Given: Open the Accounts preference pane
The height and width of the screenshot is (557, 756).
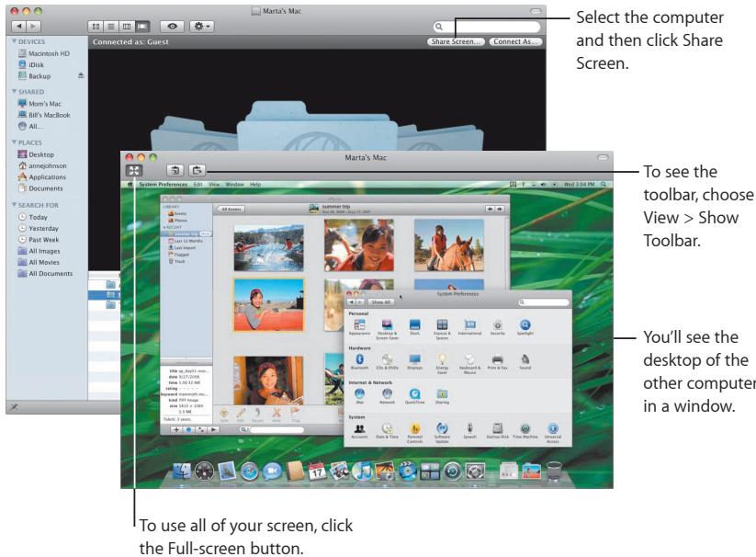Looking at the screenshot, I should (x=360, y=431).
